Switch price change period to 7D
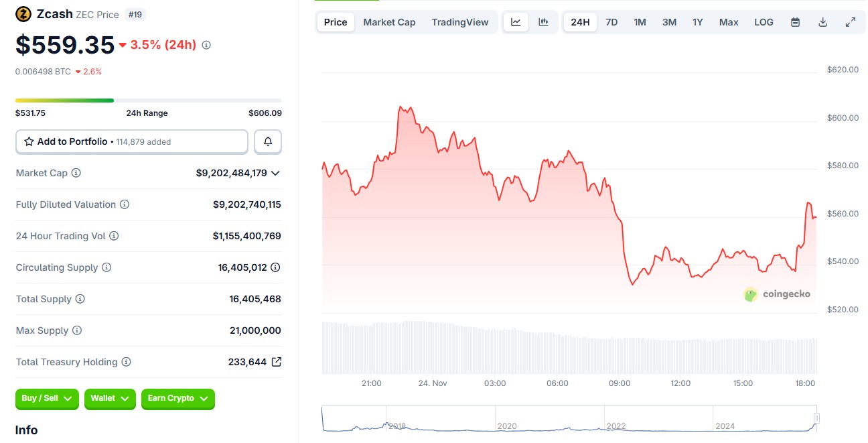The height and width of the screenshot is (443, 868). (611, 21)
